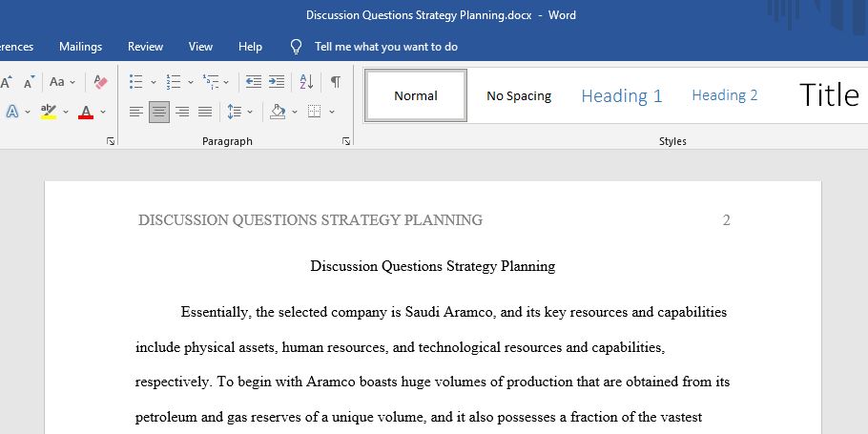Click the Decrease Indent icon
The image size is (868, 434).
254,82
